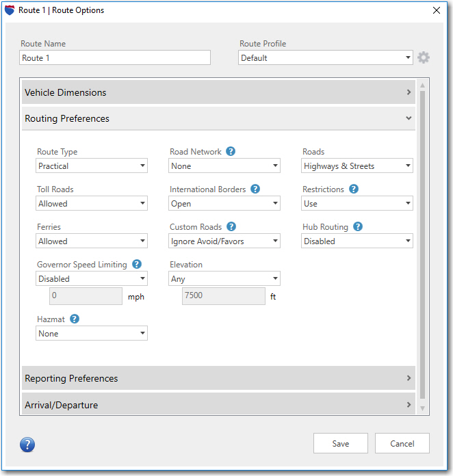Open the Elevation dropdown

pos(224,278)
